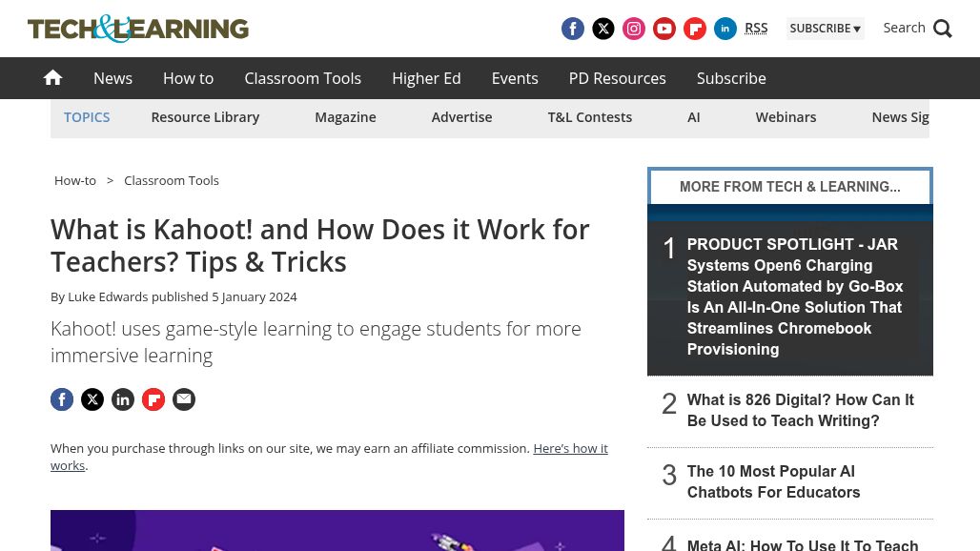The image size is (980, 551).
Task: Open the Webinars topic tab
Action: pos(786,117)
